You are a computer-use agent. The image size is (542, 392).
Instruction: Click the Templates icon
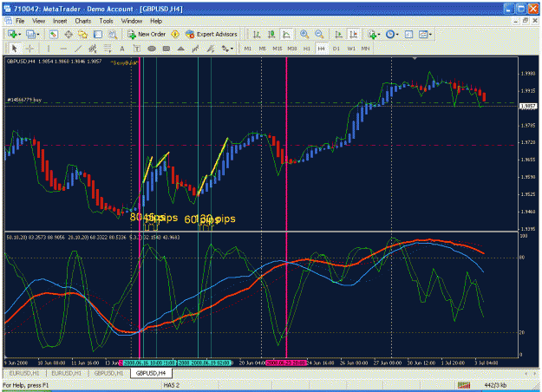point(423,34)
